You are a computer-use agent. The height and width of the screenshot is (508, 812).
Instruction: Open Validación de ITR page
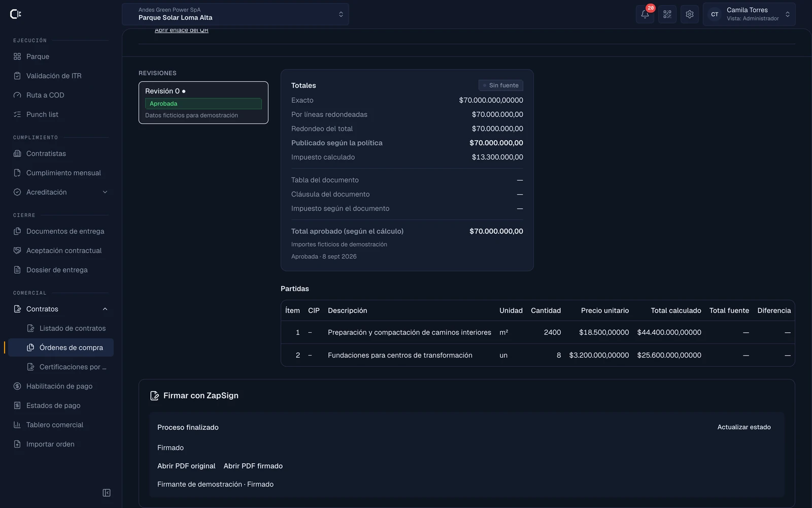61,76
